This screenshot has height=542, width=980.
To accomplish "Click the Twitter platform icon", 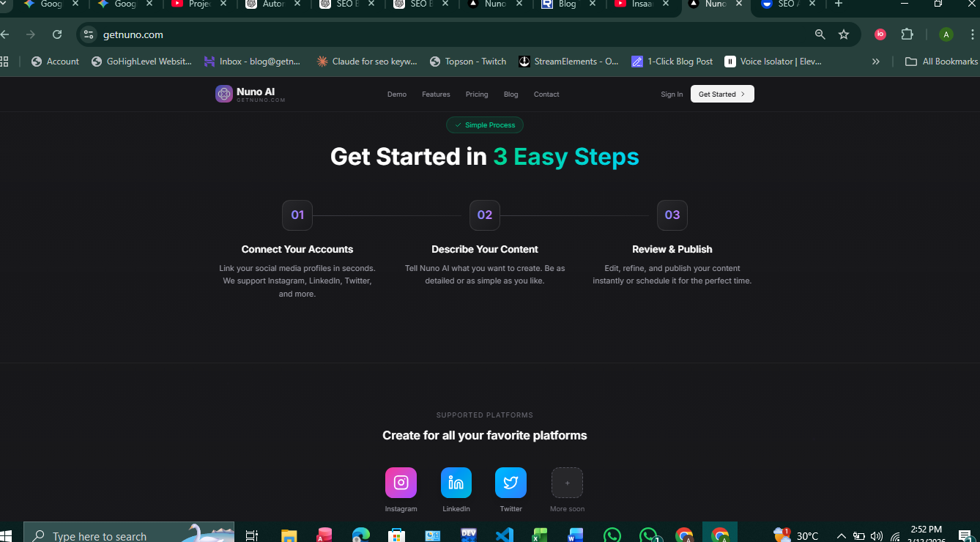I will (x=511, y=483).
